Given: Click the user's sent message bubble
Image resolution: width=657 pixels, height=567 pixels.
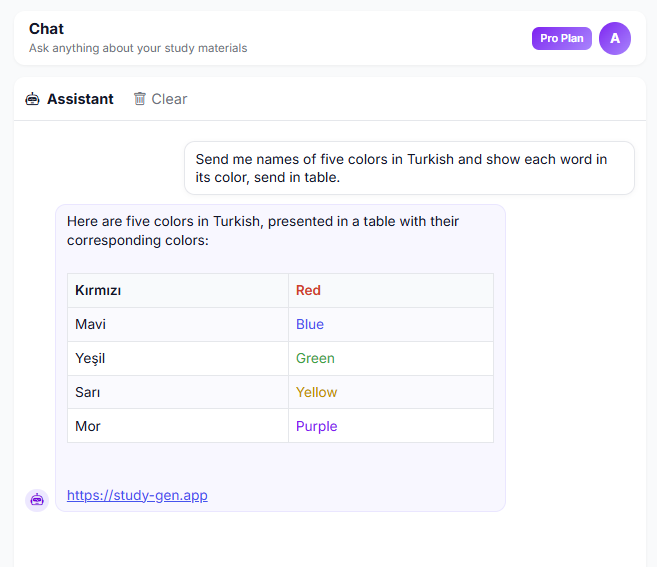Looking at the screenshot, I should pyautogui.click(x=409, y=168).
